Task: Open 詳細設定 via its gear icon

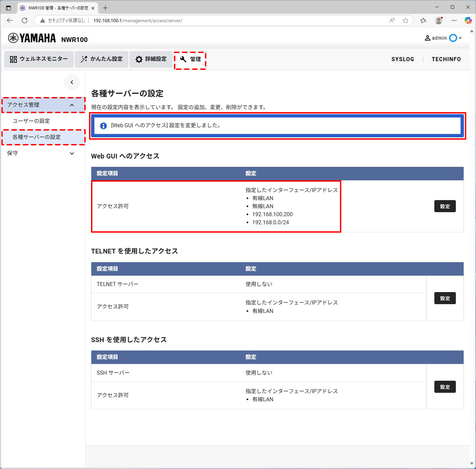Action: [139, 59]
